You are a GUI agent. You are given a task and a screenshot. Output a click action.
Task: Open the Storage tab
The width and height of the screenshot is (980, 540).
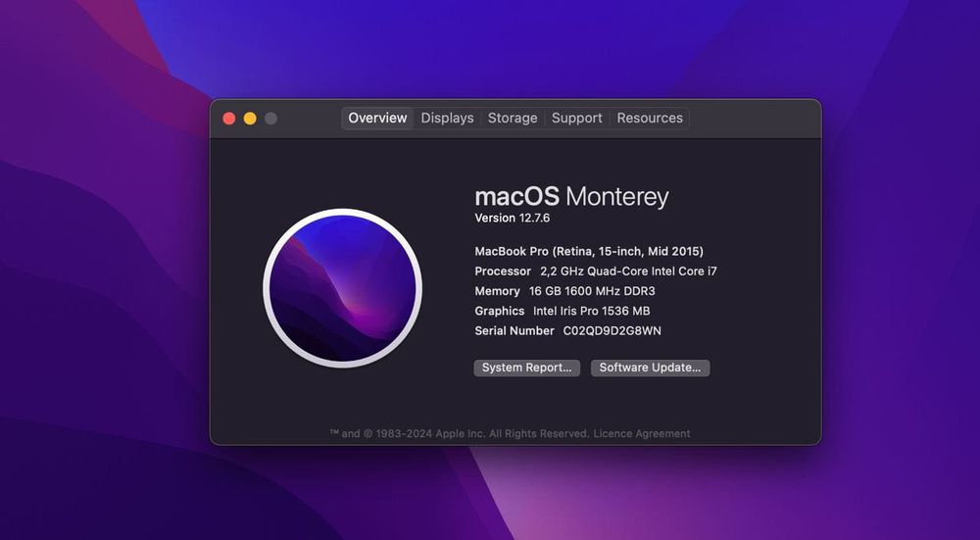click(513, 119)
